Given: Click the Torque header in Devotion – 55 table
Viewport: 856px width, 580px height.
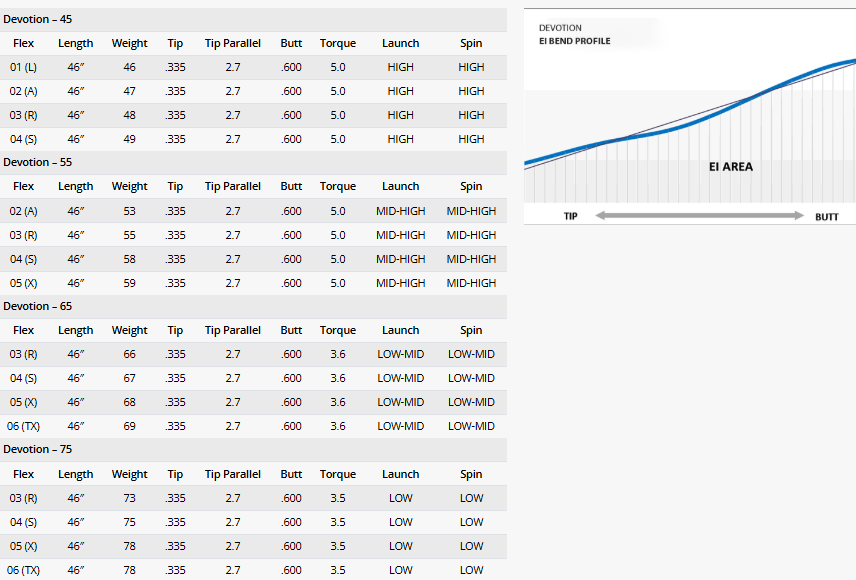Looking at the screenshot, I should pos(338,186).
